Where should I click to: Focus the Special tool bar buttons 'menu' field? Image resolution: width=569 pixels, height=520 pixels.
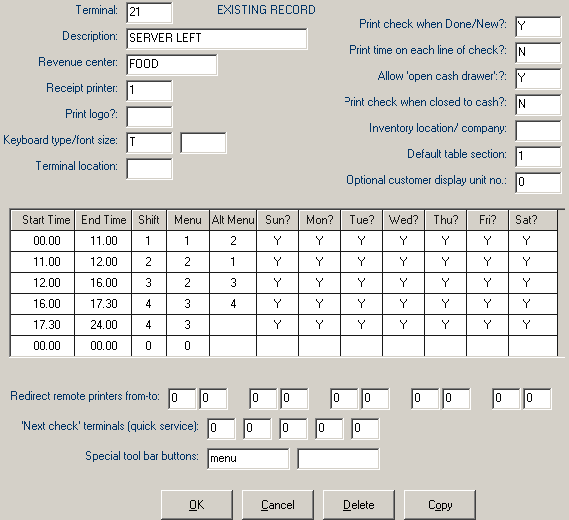pyautogui.click(x=248, y=459)
